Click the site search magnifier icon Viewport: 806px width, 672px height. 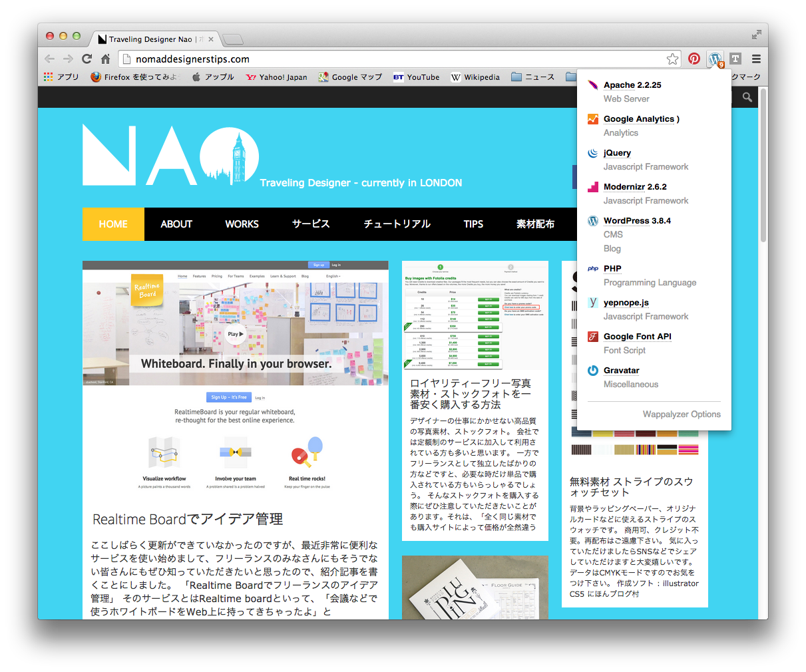click(747, 97)
